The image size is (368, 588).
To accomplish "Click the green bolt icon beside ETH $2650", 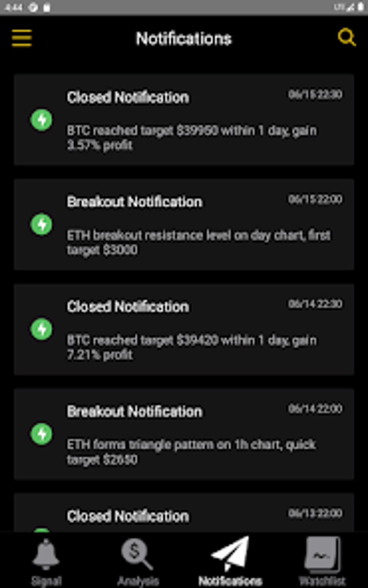I will click(x=41, y=434).
